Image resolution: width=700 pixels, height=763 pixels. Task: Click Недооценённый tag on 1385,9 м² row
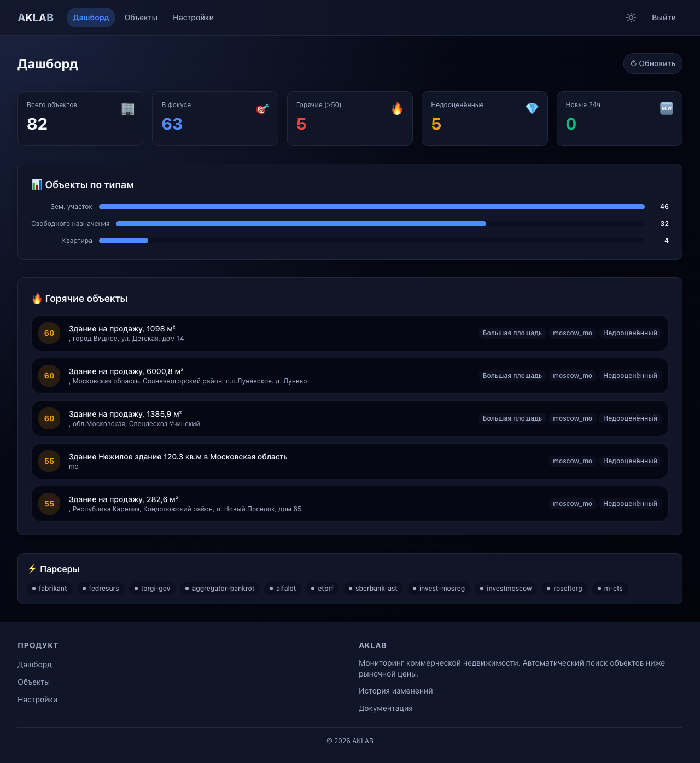coord(630,418)
